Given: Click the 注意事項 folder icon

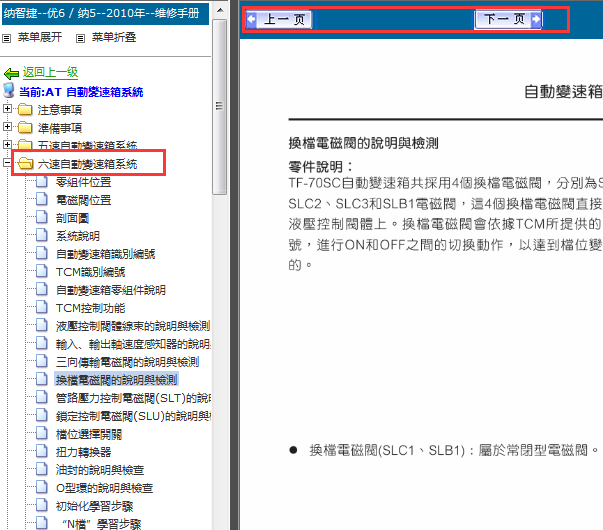Looking at the screenshot, I should [x=25, y=110].
